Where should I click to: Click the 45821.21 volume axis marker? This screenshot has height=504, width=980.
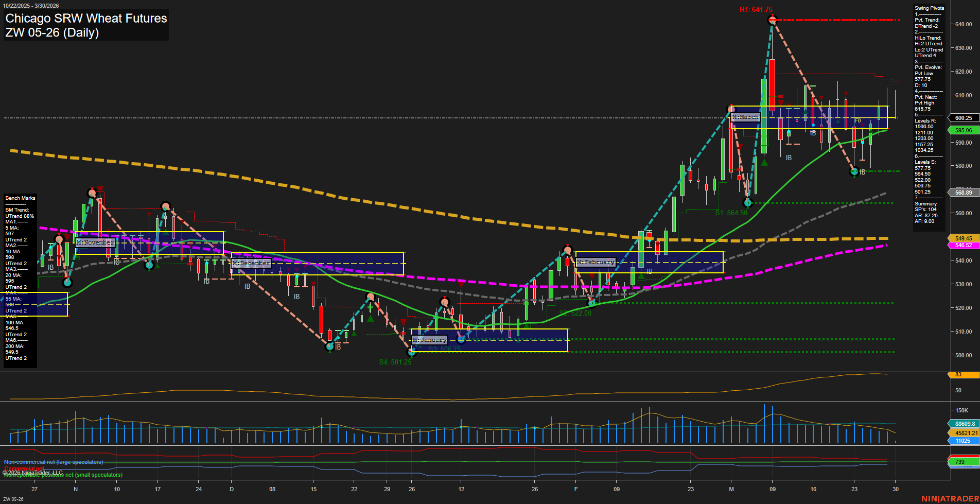(x=964, y=433)
